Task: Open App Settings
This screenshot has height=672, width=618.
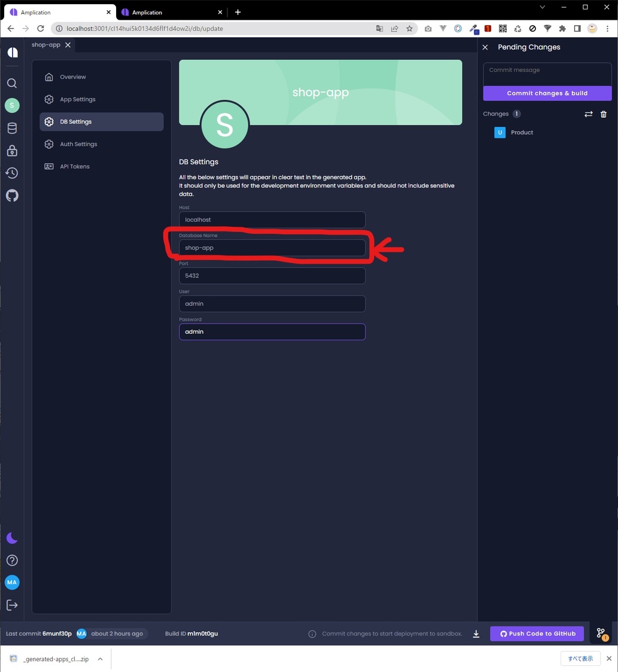Action: [x=102, y=99]
